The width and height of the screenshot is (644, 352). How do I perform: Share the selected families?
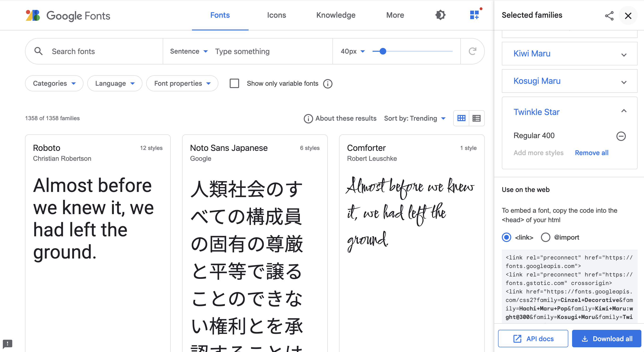tap(609, 16)
